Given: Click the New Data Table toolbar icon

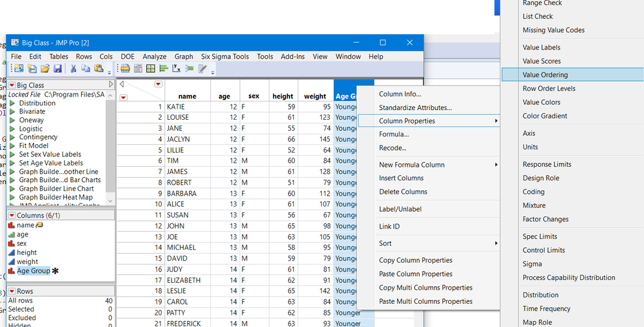Looking at the screenshot, I should tap(18, 69).
